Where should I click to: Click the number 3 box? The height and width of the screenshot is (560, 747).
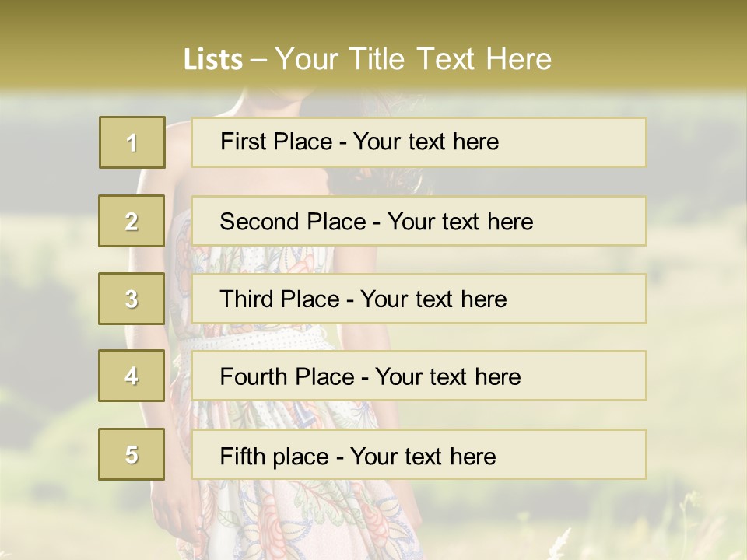coord(132,299)
